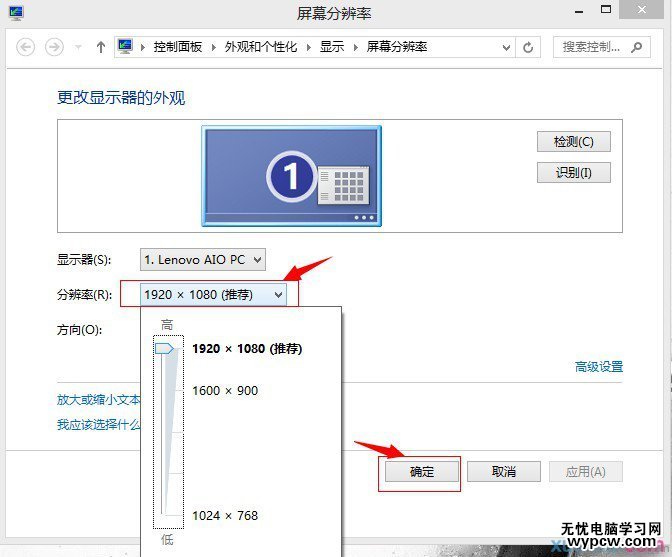The height and width of the screenshot is (557, 672).
Task: Click the computer icon in address bar
Action: pos(125,46)
